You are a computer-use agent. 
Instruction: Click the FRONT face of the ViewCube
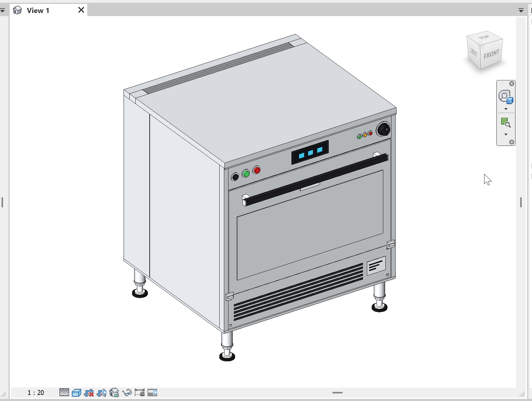point(491,55)
